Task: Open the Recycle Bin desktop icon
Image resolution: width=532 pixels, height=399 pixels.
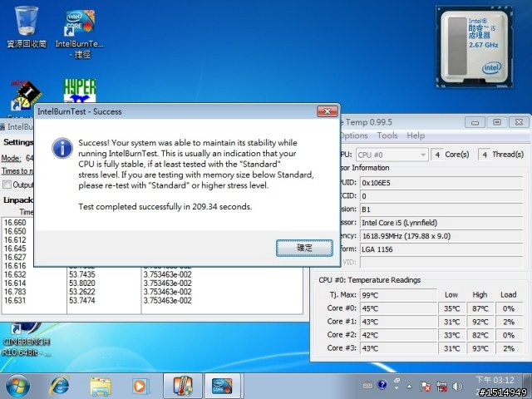Action: pyautogui.click(x=27, y=27)
